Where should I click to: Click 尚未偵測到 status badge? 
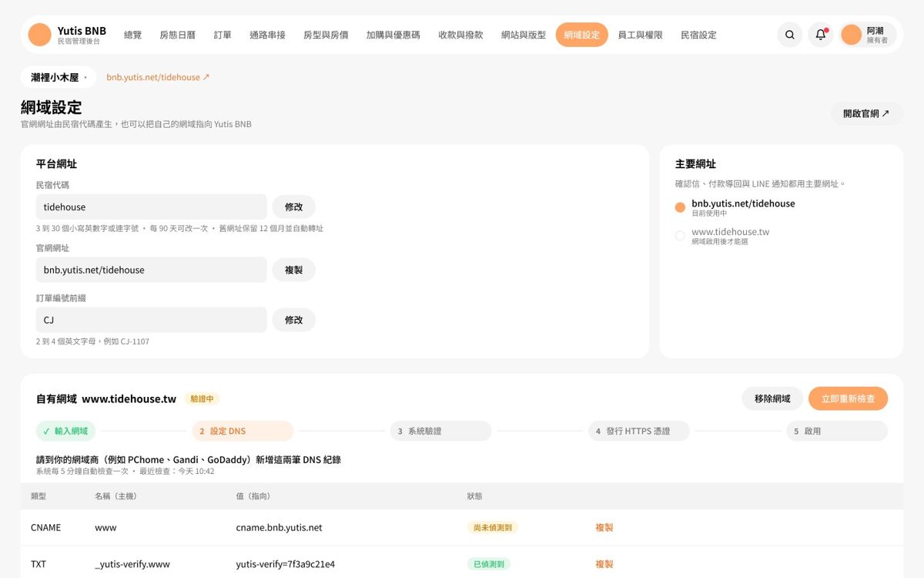point(493,528)
